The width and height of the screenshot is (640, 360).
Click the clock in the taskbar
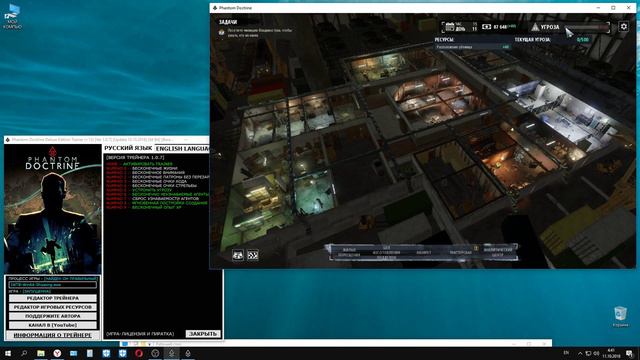pyautogui.click(x=611, y=353)
